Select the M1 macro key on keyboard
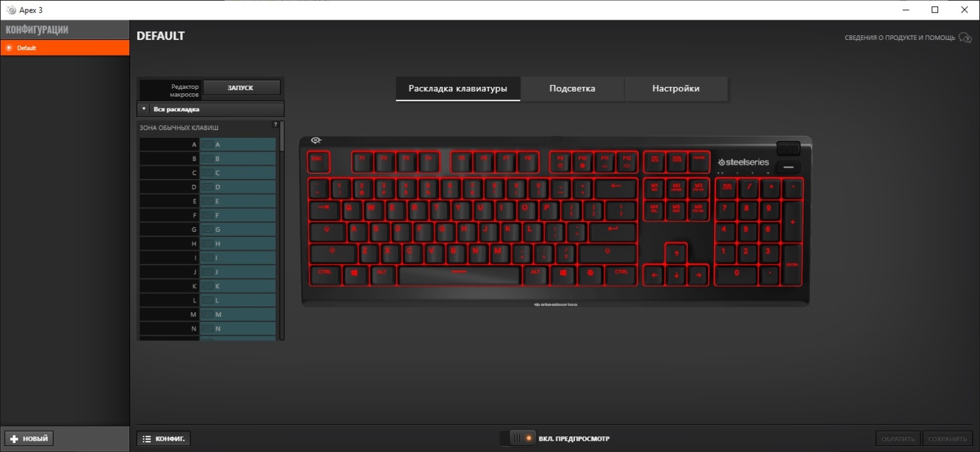This screenshot has height=452, width=980. point(655,188)
